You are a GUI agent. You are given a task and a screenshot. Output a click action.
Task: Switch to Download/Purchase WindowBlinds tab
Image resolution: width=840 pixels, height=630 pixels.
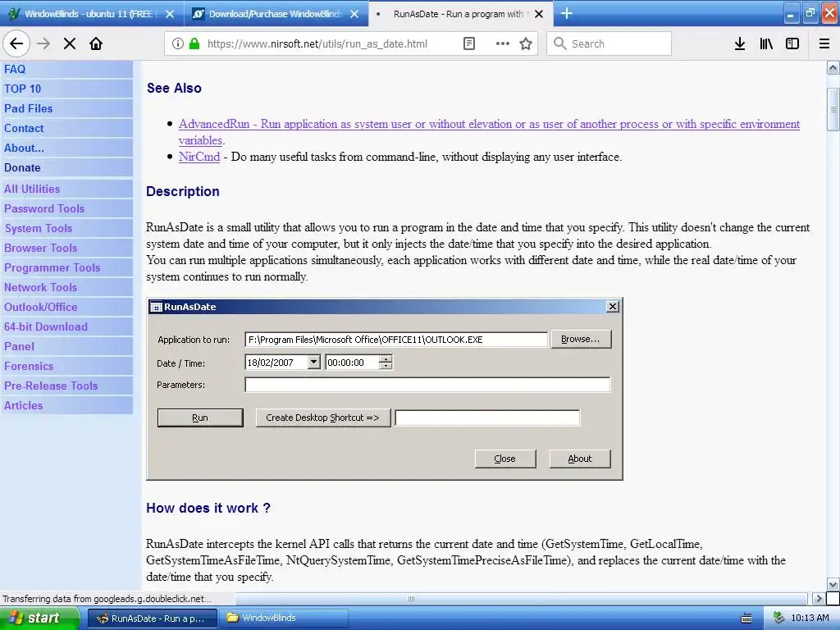tap(276, 13)
